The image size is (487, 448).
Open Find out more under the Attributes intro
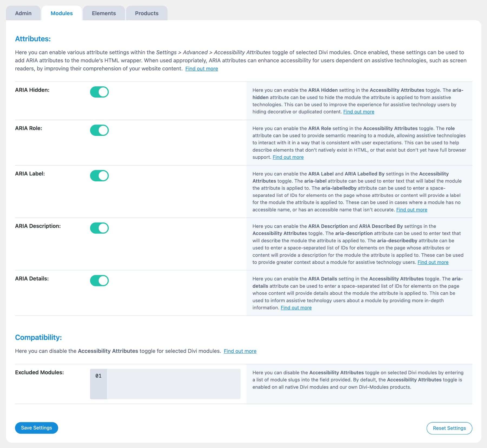pyautogui.click(x=201, y=68)
